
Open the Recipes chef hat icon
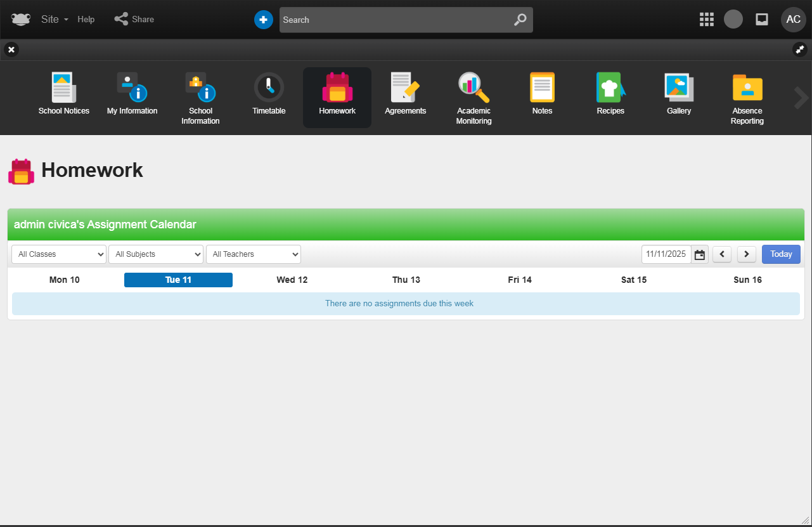[610, 88]
